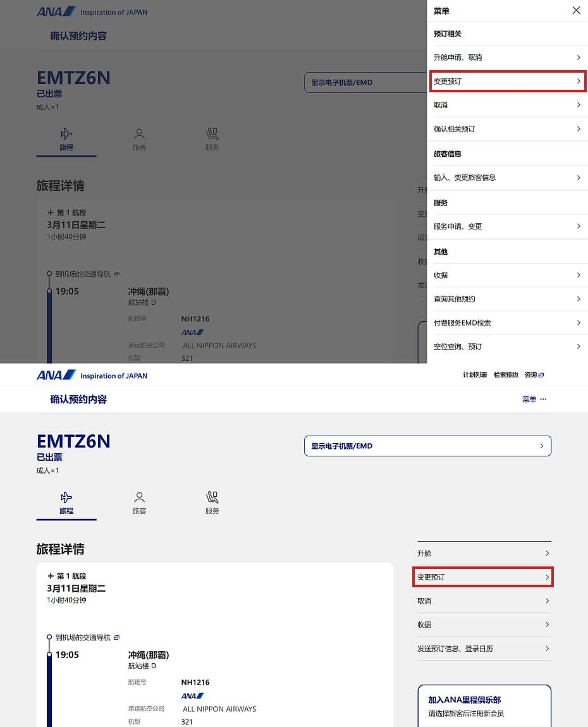Click 显示电子机票/EMD button
This screenshot has height=727, width=588.
427,446
